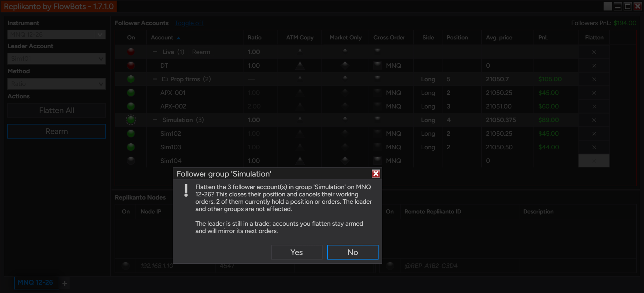This screenshot has width=644, height=293.
Task: Toggle ATM Copy triangle for Sim104 row
Action: click(x=300, y=160)
